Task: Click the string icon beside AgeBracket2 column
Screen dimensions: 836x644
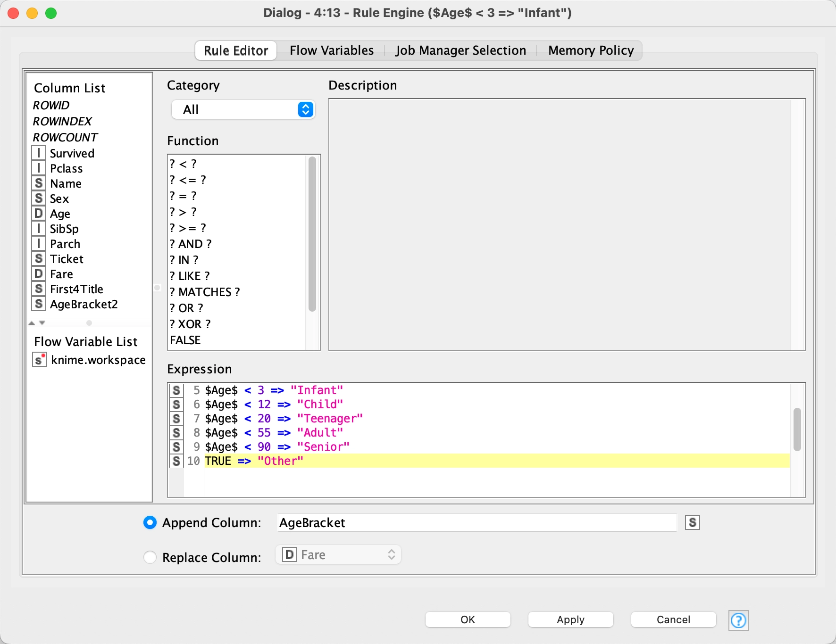Action: point(39,304)
